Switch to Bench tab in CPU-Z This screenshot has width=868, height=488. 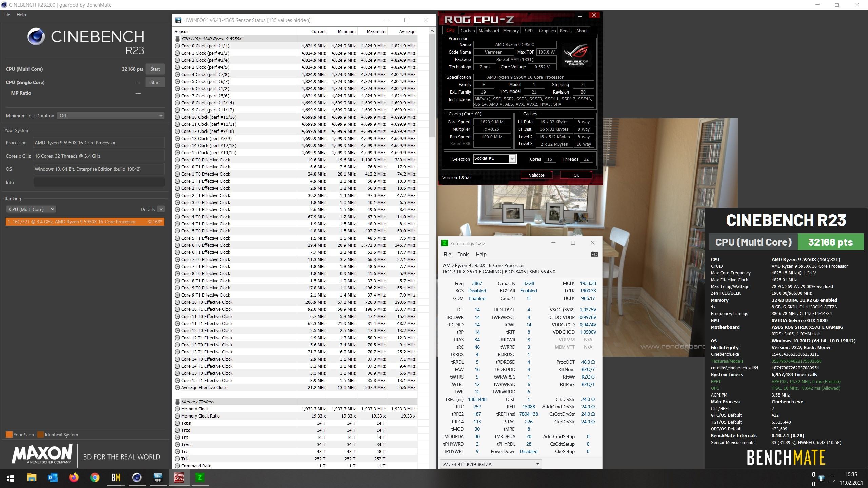pos(566,30)
